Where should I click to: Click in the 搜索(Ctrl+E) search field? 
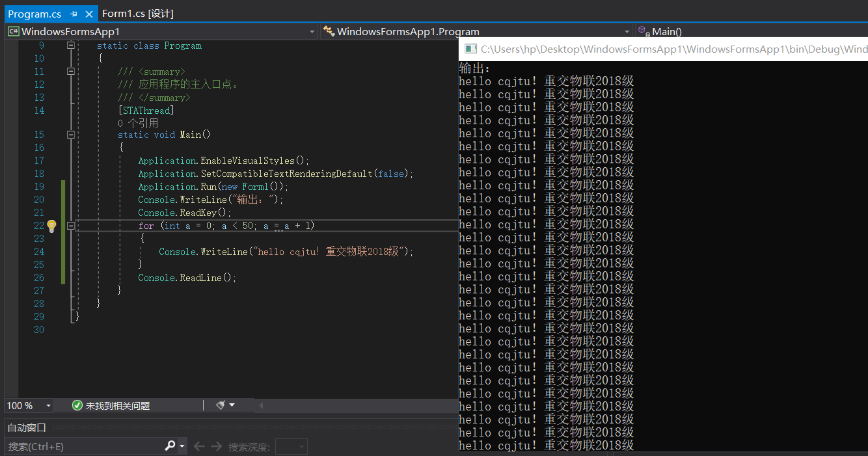pos(85,446)
